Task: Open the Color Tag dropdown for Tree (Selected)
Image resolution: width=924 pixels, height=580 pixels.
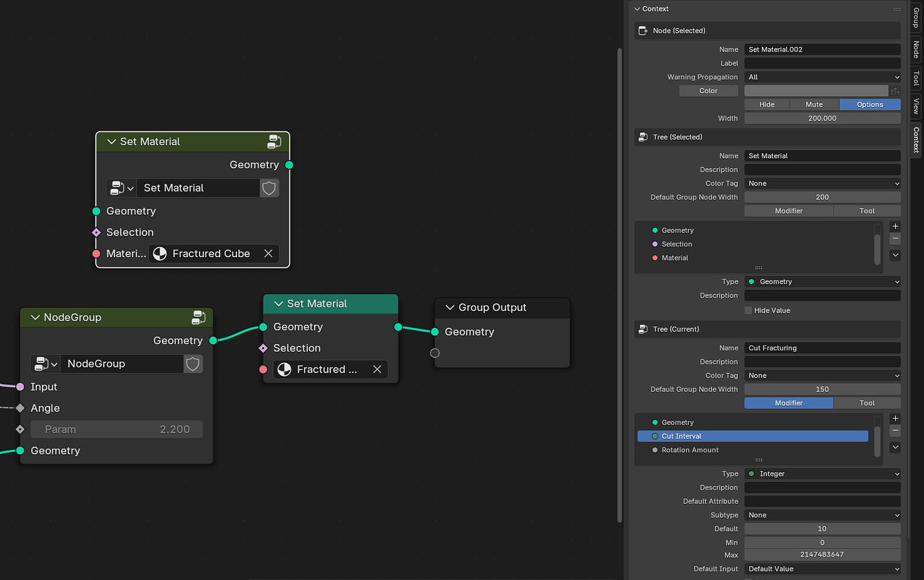Action: pos(822,183)
